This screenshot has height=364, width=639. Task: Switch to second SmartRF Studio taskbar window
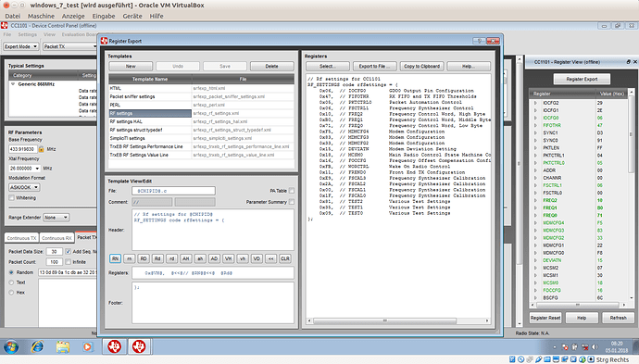139,346
